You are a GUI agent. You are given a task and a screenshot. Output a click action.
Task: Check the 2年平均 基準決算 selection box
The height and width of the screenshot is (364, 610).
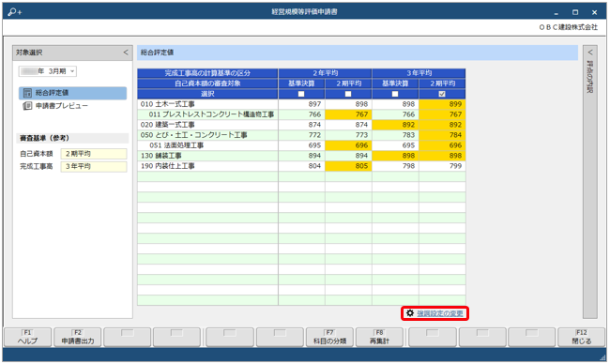point(301,94)
